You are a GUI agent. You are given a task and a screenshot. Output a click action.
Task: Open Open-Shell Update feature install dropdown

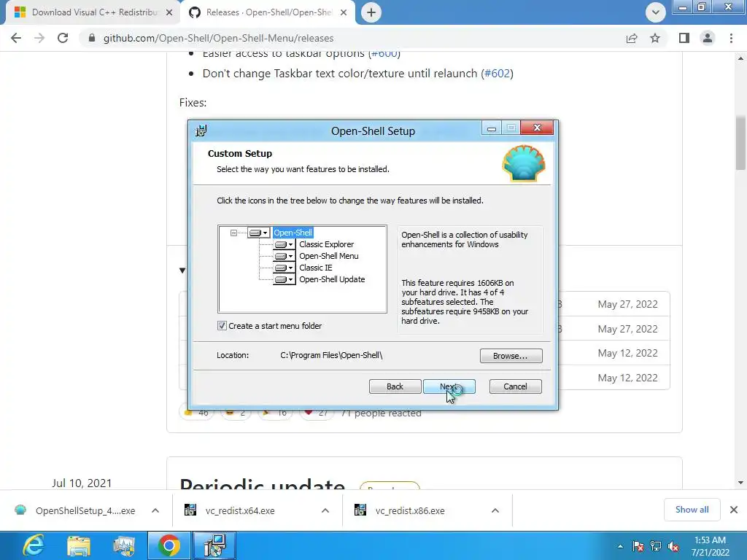pyautogui.click(x=284, y=279)
